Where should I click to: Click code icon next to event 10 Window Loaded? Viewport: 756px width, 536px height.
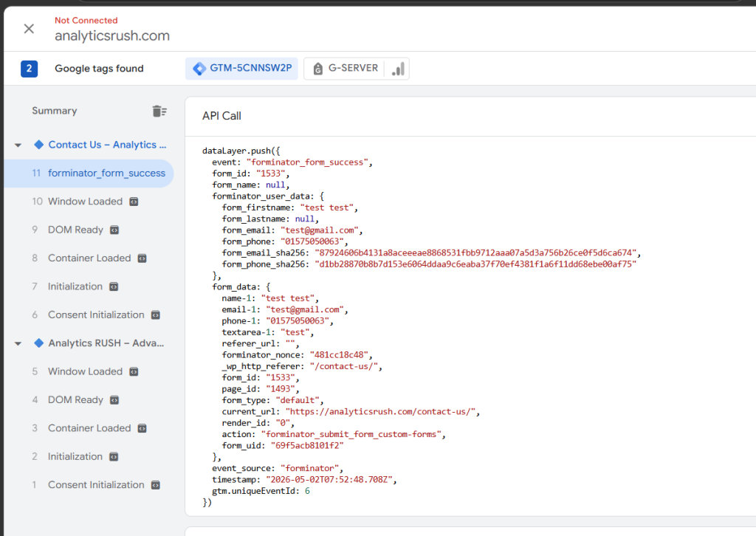[134, 202]
